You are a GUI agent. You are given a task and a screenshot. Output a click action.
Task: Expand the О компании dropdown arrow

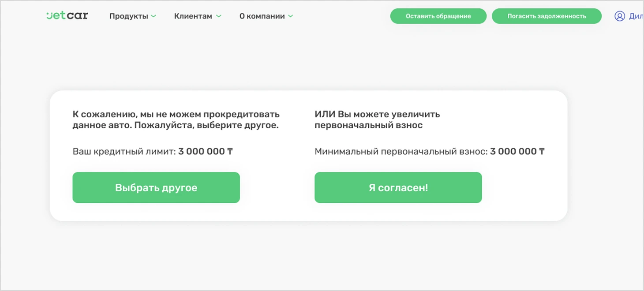pos(290,16)
